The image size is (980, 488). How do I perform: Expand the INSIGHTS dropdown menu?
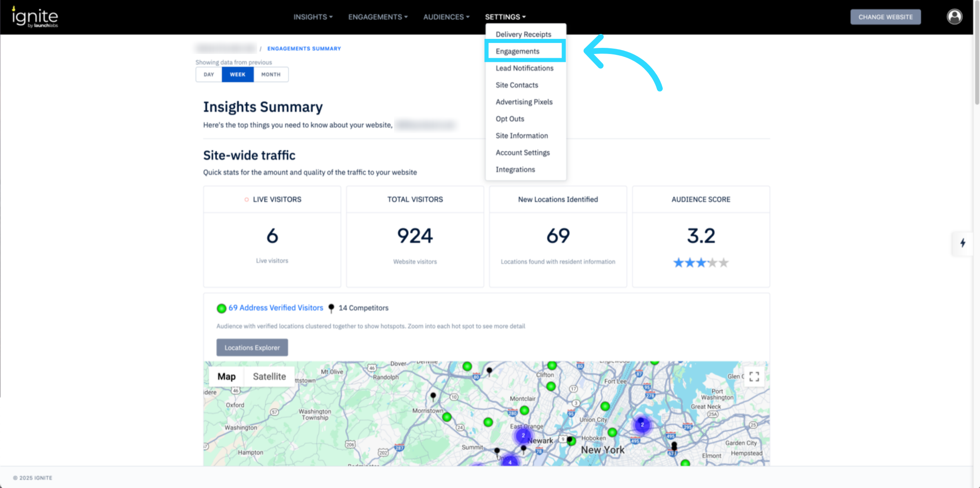[313, 17]
